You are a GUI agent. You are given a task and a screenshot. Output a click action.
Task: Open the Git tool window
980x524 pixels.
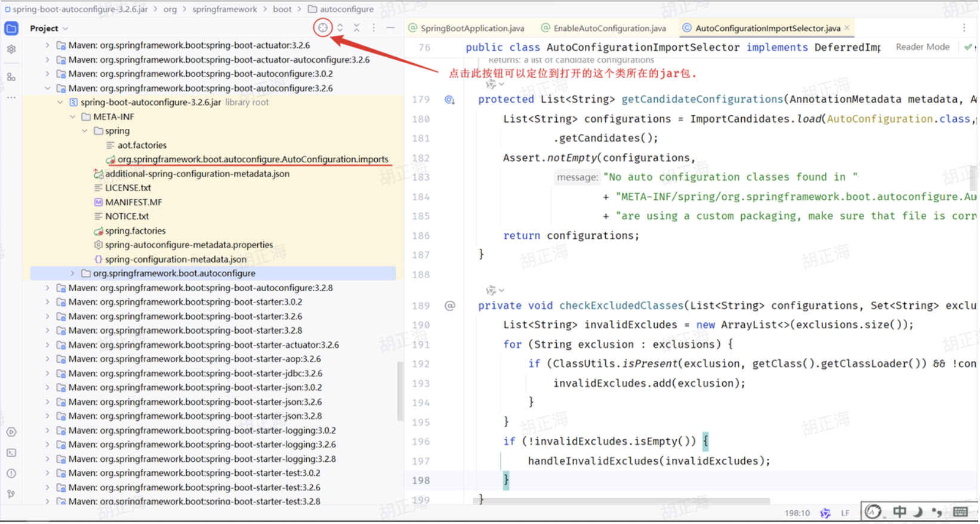coord(11,494)
